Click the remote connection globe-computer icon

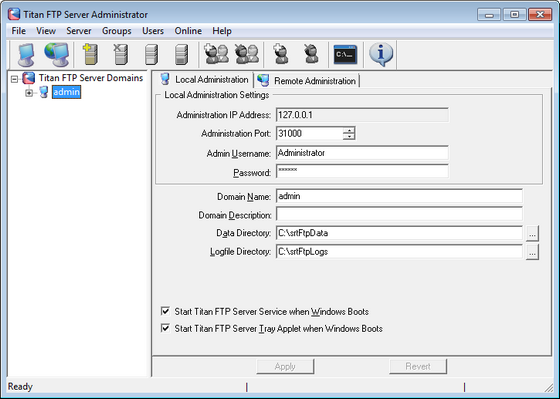pos(56,55)
